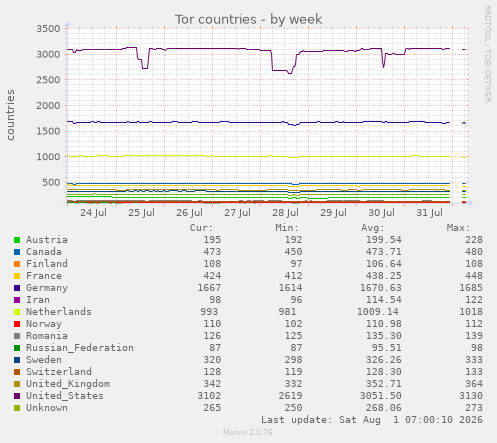Viewport: 497px width, 443px height.
Task: Click the 'United_Kingdom' legend label
Action: (x=68, y=384)
